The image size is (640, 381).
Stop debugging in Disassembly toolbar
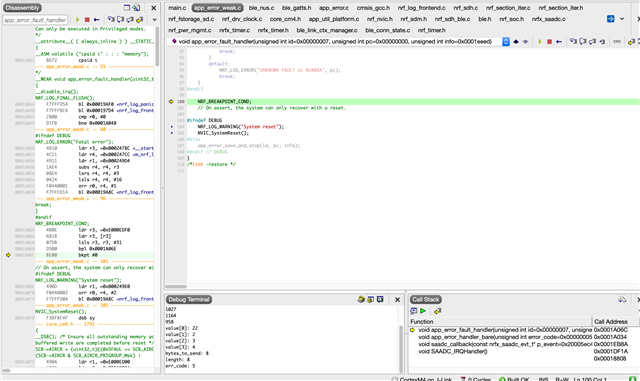tap(87, 19)
